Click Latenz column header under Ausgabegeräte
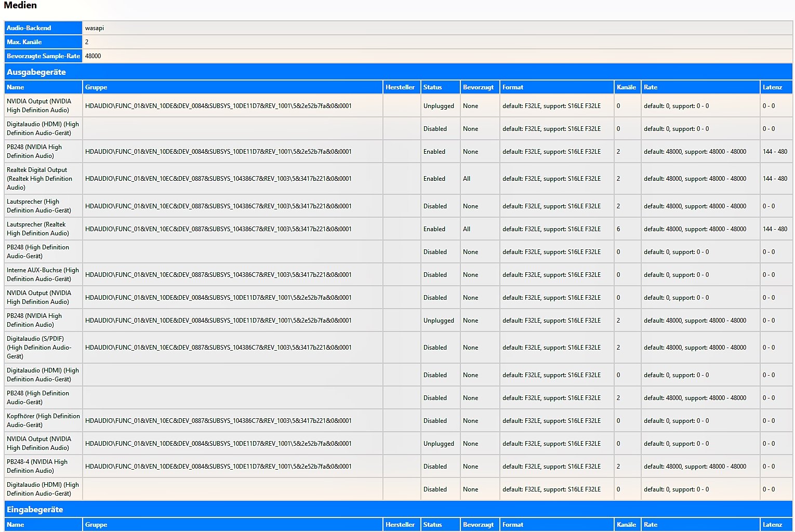This screenshot has height=532, width=795. coord(772,87)
